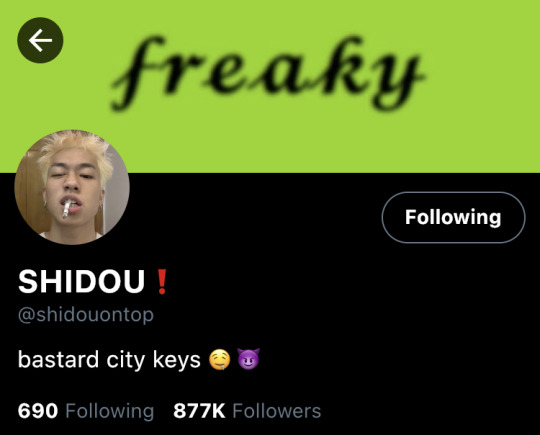Open the 877K Followers list
The height and width of the screenshot is (435, 540).
tap(247, 411)
